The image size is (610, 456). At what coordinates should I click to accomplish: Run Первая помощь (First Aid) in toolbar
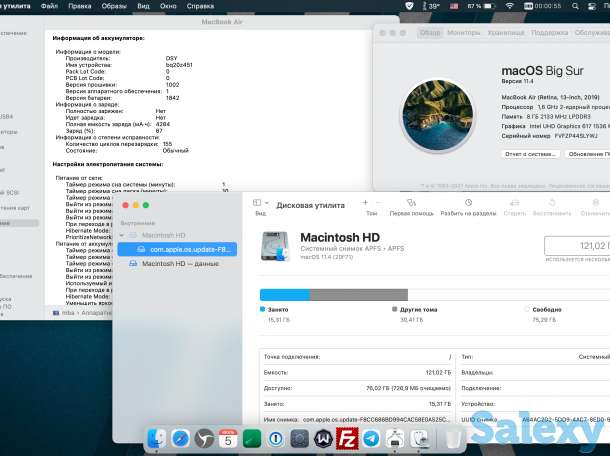point(411,207)
